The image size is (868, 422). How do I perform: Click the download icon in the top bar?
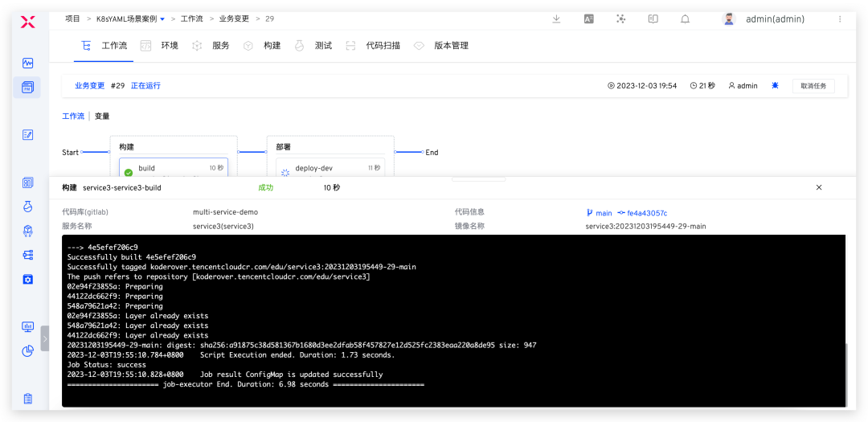coord(556,18)
